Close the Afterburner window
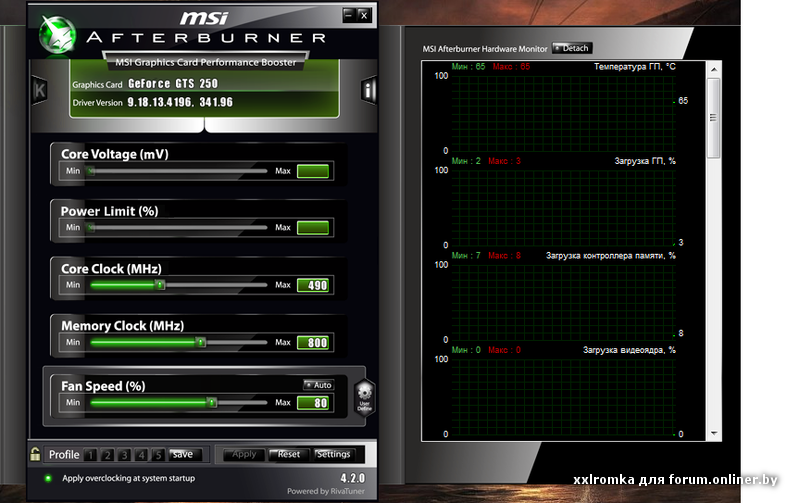The height and width of the screenshot is (503, 800). click(x=364, y=15)
